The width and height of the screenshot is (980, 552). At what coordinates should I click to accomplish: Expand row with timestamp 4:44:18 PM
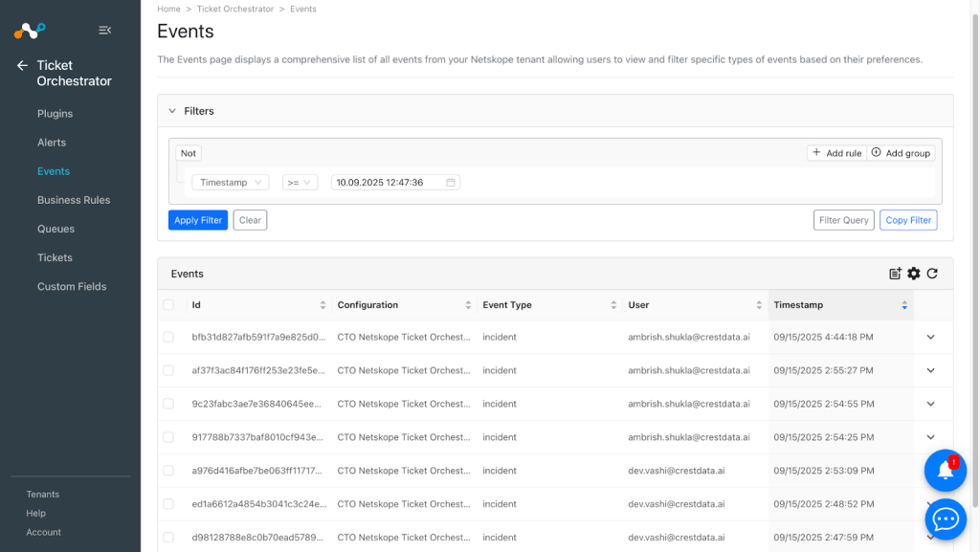pyautogui.click(x=930, y=337)
